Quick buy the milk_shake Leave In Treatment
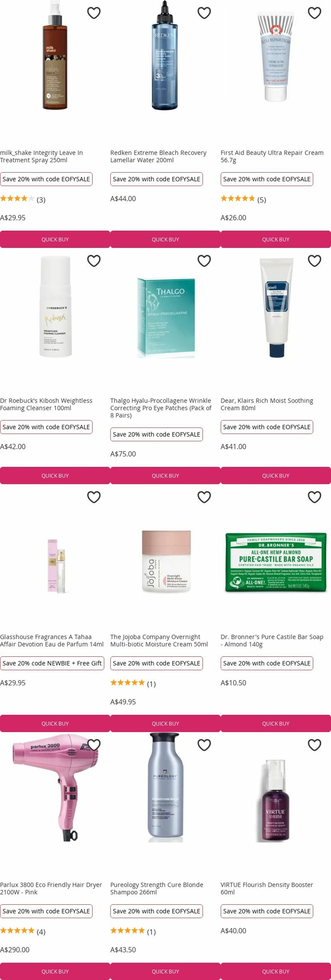This screenshot has height=980, width=331. [x=55, y=239]
